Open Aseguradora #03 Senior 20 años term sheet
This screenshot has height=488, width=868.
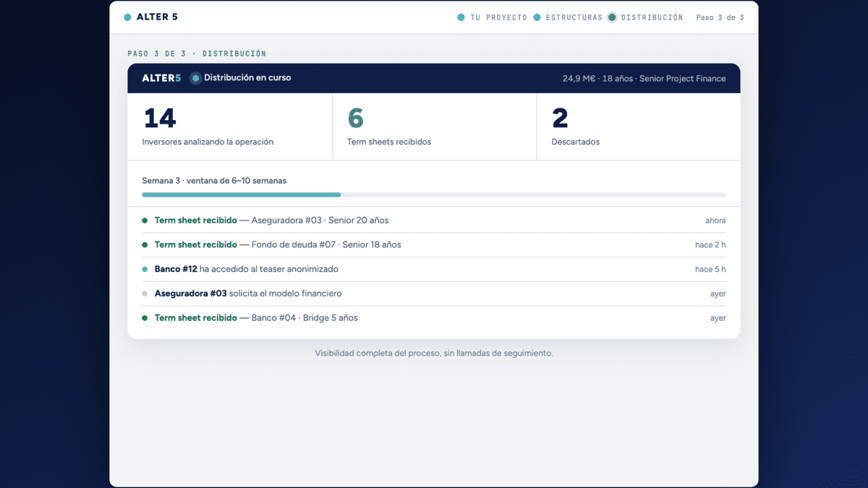pyautogui.click(x=434, y=221)
